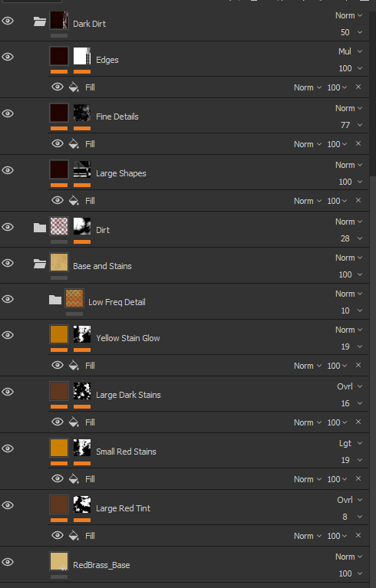Collapse the Dark Dirt folder icon
This screenshot has height=588, width=376.
[x=39, y=21]
